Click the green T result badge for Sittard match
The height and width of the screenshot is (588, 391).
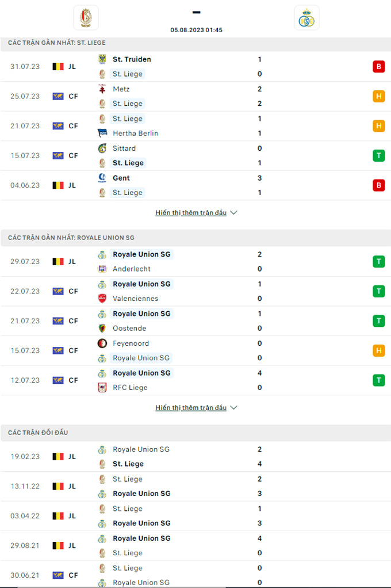tap(378, 155)
